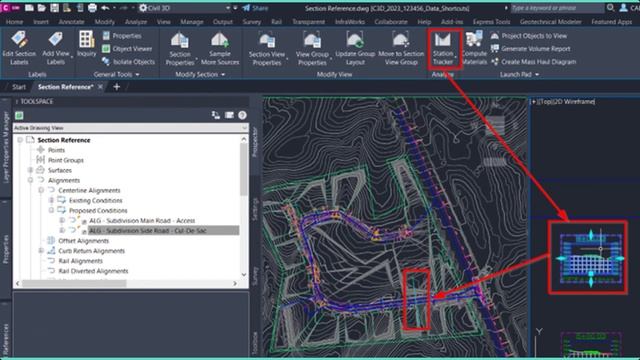Open Section View Properties
Image resolution: width=640 pixels, height=360 pixels.
tap(267, 49)
